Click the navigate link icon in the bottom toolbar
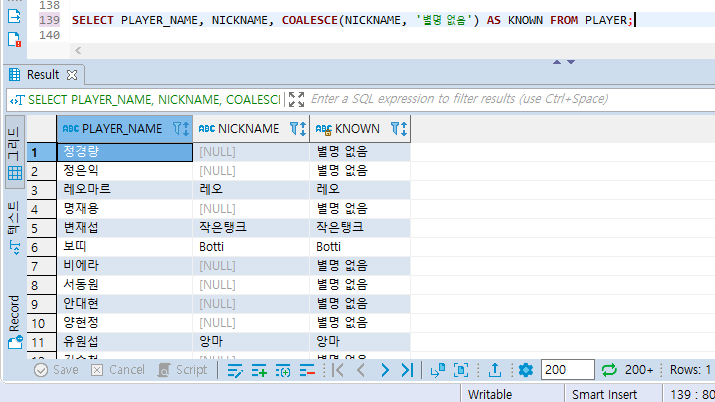The height and width of the screenshot is (402, 715). pyautogui.click(x=438, y=370)
